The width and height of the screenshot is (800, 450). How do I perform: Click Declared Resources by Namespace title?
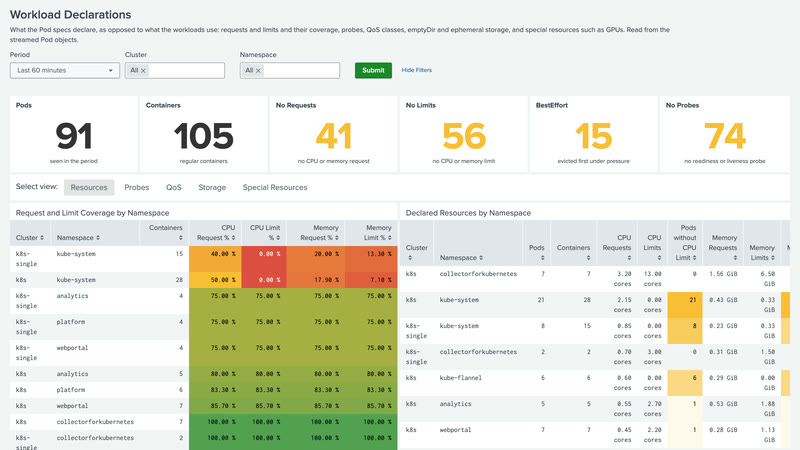point(468,213)
